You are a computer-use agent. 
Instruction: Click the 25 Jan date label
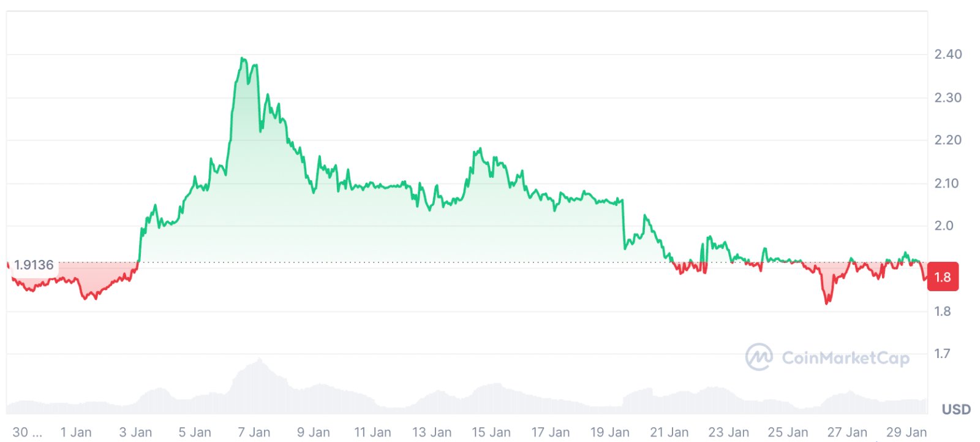point(788,432)
